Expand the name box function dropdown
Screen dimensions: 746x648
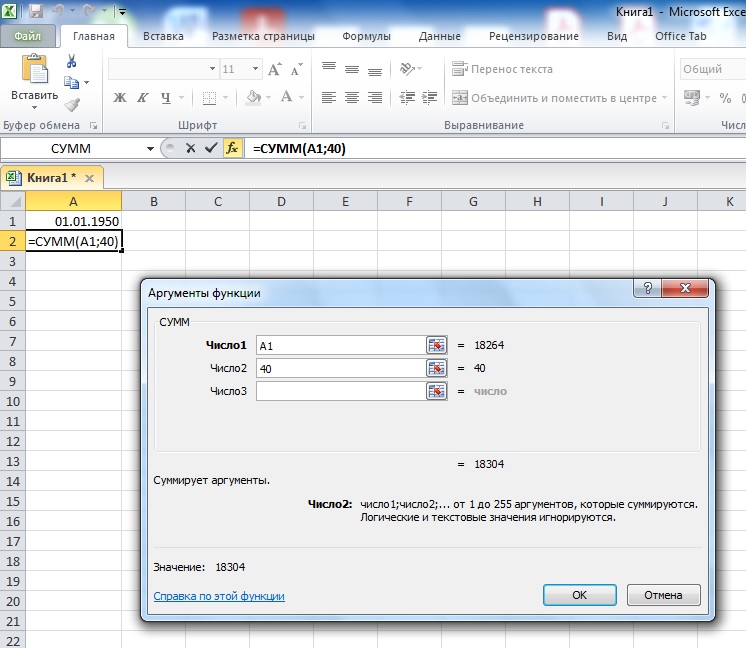[150, 148]
